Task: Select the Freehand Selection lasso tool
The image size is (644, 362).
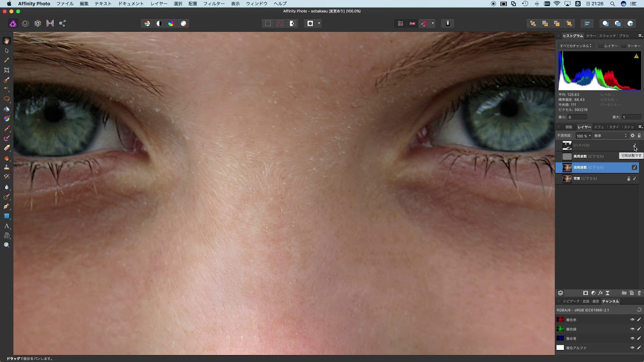Action: [x=7, y=100]
